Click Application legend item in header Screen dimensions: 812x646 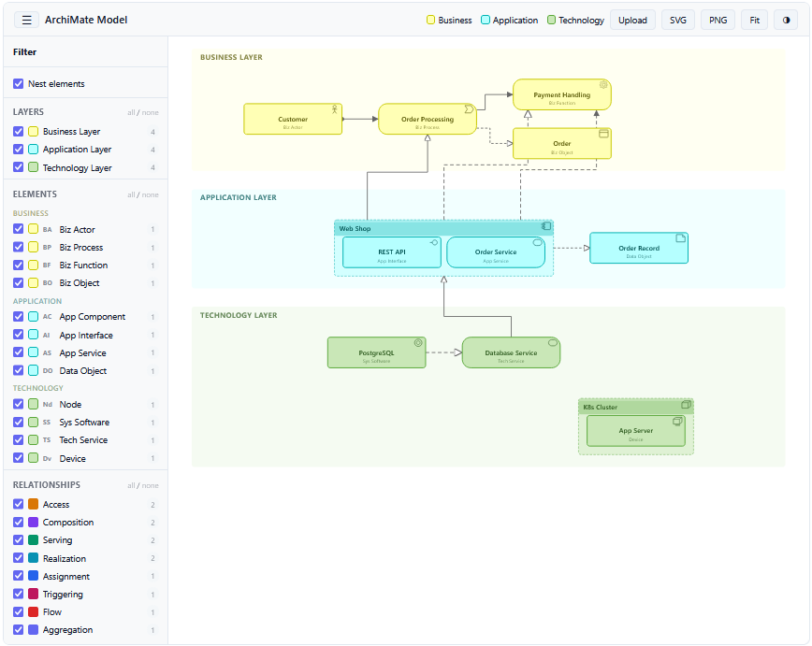[x=510, y=21]
